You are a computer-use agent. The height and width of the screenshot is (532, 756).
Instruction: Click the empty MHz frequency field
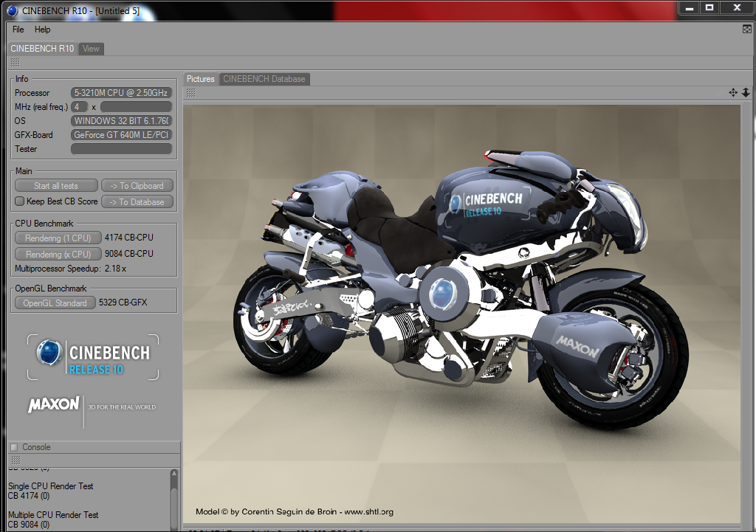tap(136, 107)
